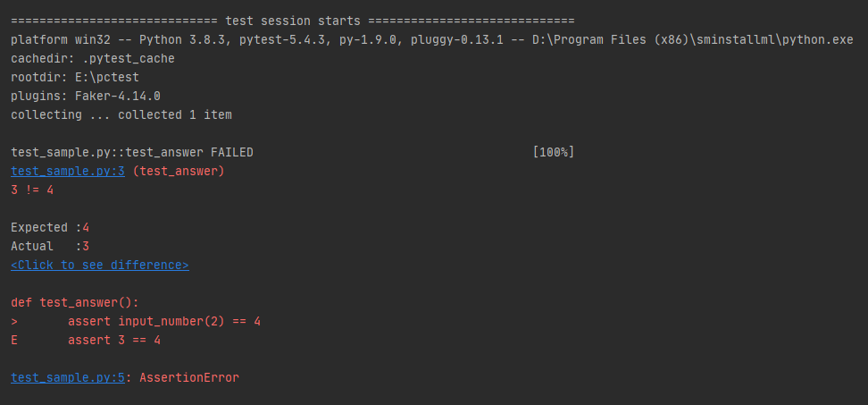Image resolution: width=868 pixels, height=405 pixels.
Task: Click the 'Actual :3' line
Action: (x=50, y=246)
